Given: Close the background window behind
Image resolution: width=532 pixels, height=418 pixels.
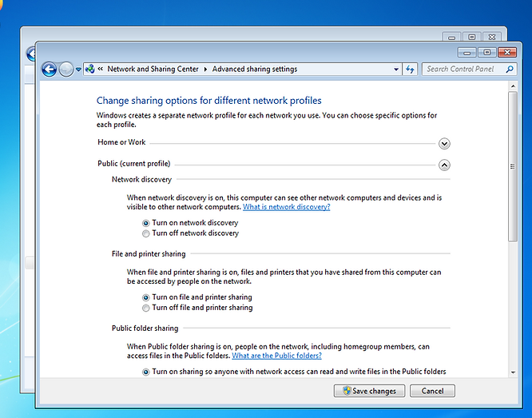Looking at the screenshot, I should coord(492,37).
